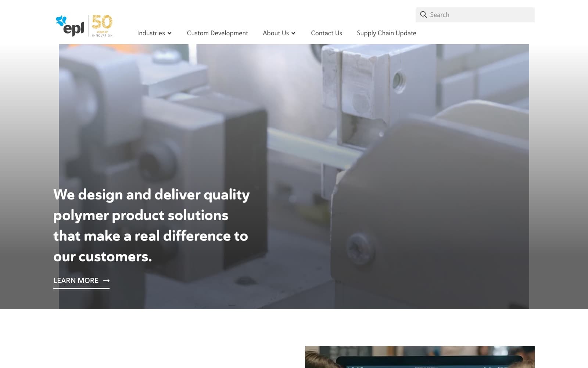Click the 'our customers.' headline line
The image size is (588, 368).
103,256
